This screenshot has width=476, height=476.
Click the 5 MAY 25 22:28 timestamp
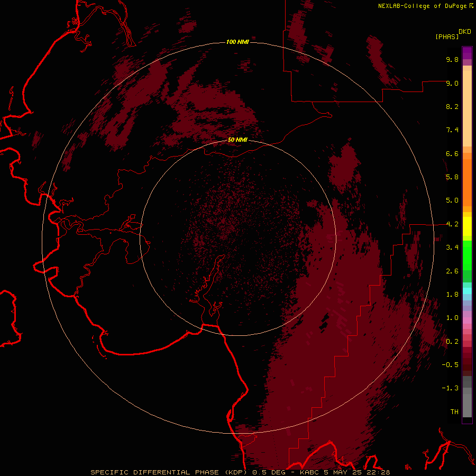(x=356, y=472)
